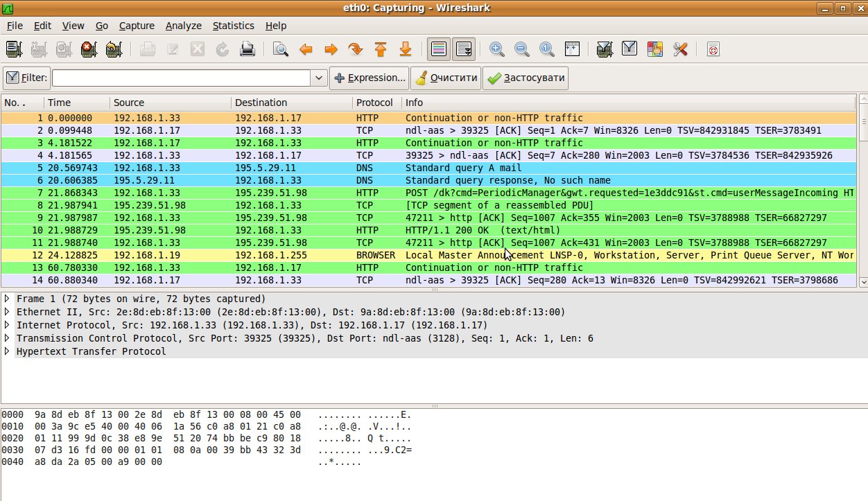The height and width of the screenshot is (501, 868).
Task: Sort by the Info column header
Action: pyautogui.click(x=630, y=103)
